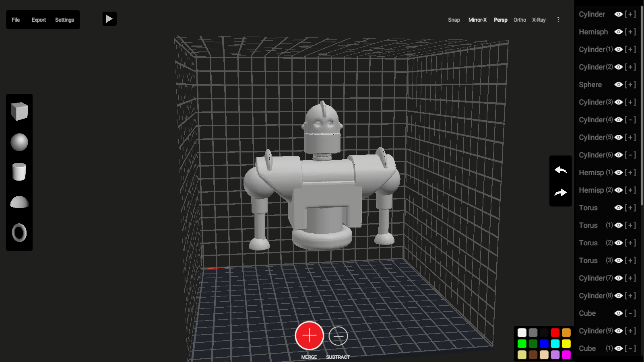Screen dimensions: 644x362
Task: Click the red Merge button
Action: tap(309, 336)
